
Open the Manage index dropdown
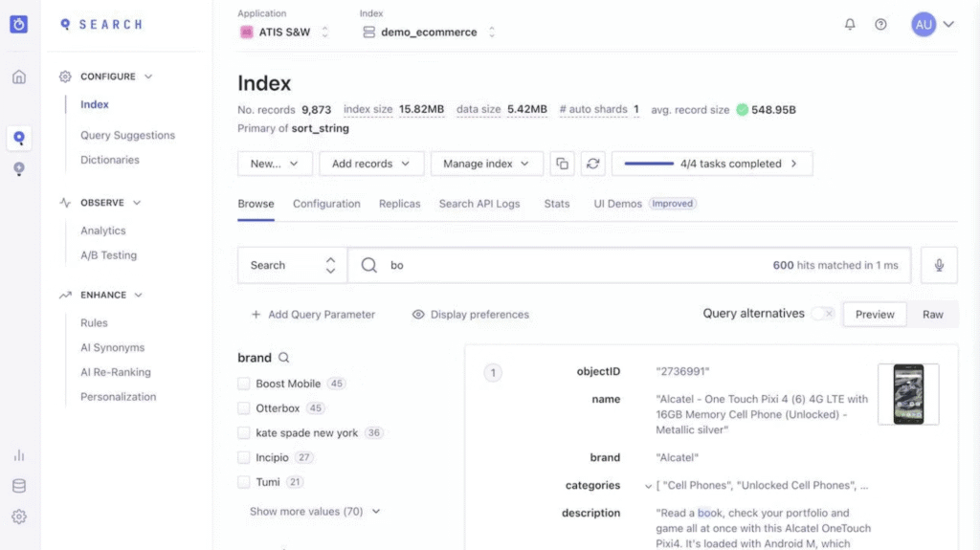[486, 164]
